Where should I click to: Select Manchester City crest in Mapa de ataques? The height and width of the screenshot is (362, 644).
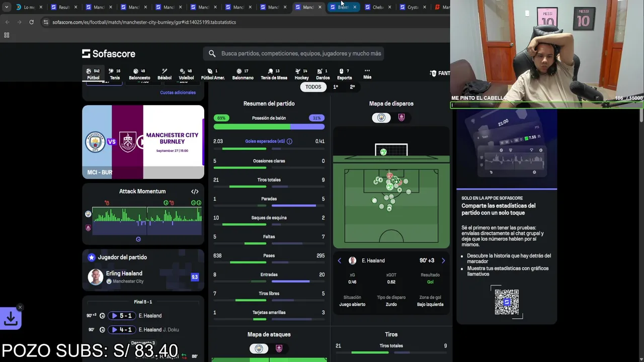click(x=259, y=349)
